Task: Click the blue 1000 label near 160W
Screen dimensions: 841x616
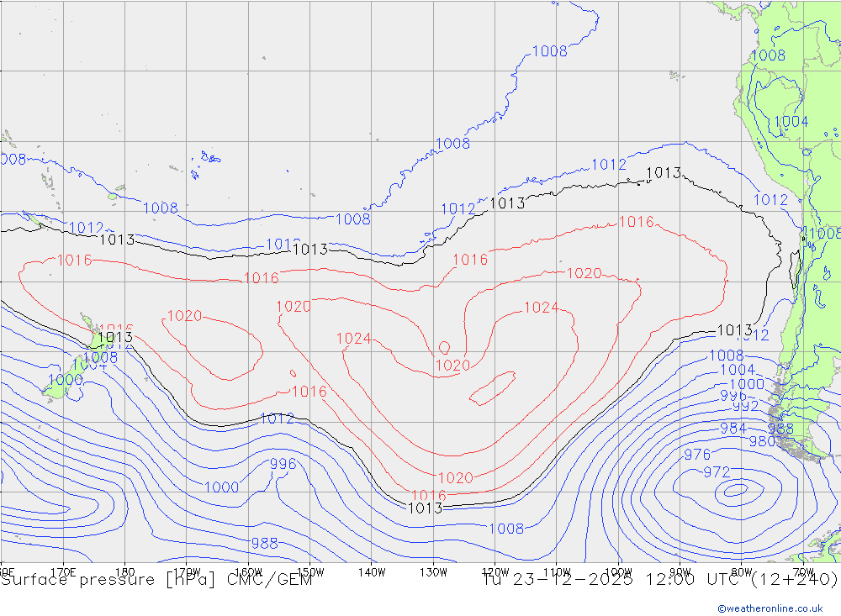Action: click(221, 487)
